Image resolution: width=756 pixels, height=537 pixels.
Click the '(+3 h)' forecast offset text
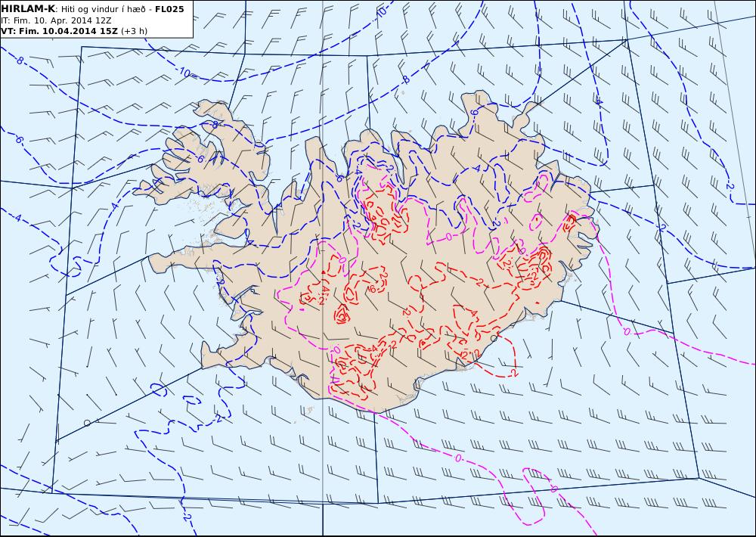[x=134, y=31]
